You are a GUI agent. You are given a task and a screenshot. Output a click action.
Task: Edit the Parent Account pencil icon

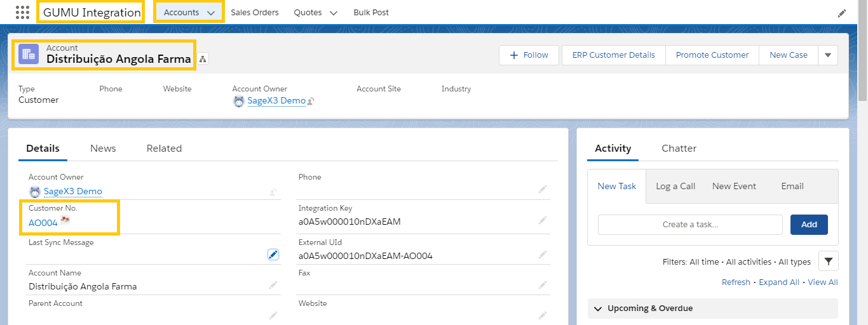point(273,315)
